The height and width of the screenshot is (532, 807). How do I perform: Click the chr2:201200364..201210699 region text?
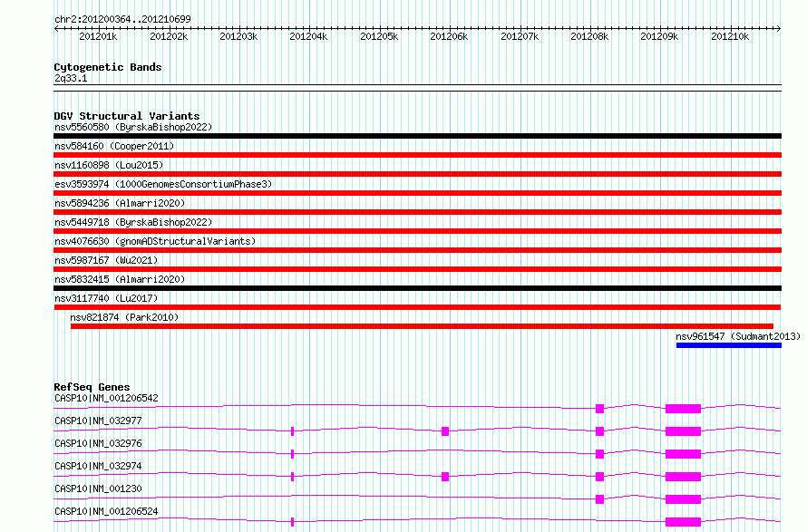pyautogui.click(x=122, y=19)
